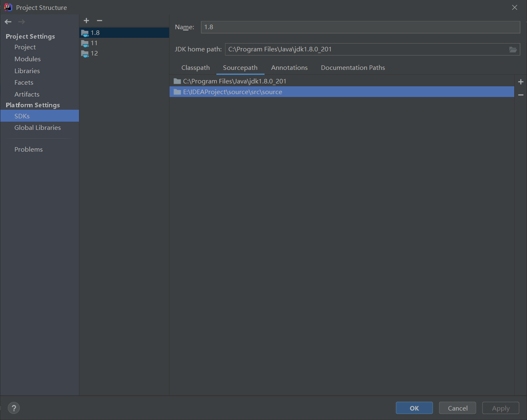Close the Project Structure dialog
This screenshot has width=527, height=420.
click(515, 7)
